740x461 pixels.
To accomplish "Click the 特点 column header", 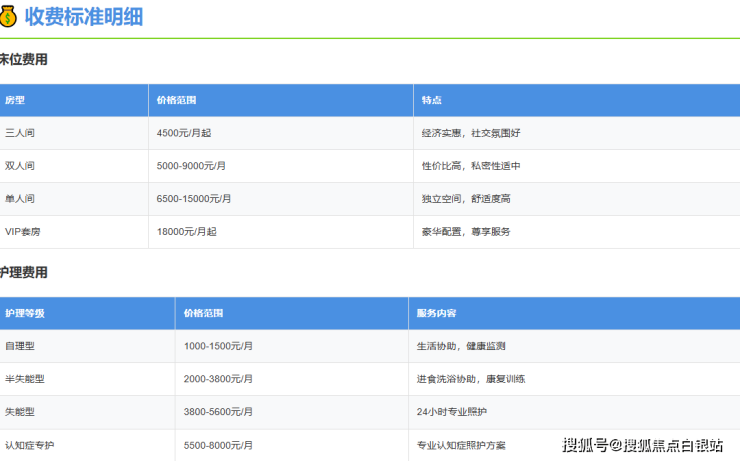I will 432,100.
